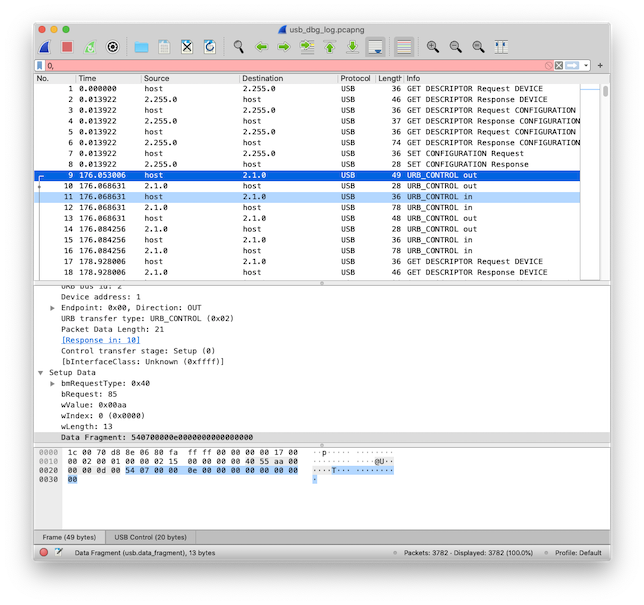Switch to USB Control (20 bytes) tab
Image resolution: width=644 pixels, height=605 pixels.
[x=150, y=537]
